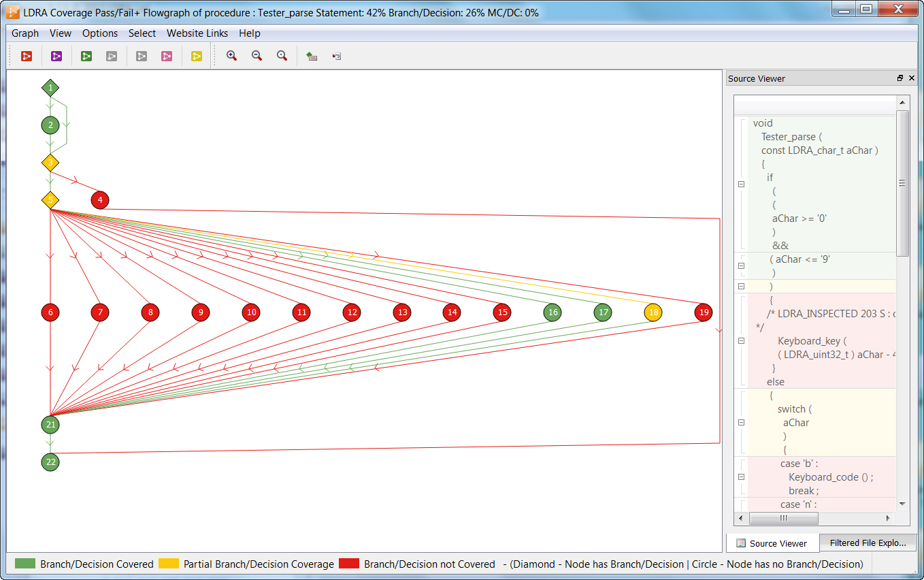Reset flowgraph zoom with third magnifier icon
This screenshot has width=924, height=580.
tap(282, 57)
